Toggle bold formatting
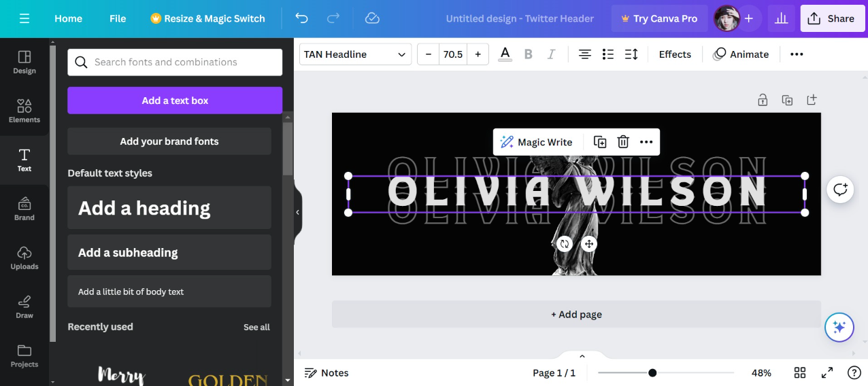Image resolution: width=868 pixels, height=386 pixels. (x=528, y=54)
